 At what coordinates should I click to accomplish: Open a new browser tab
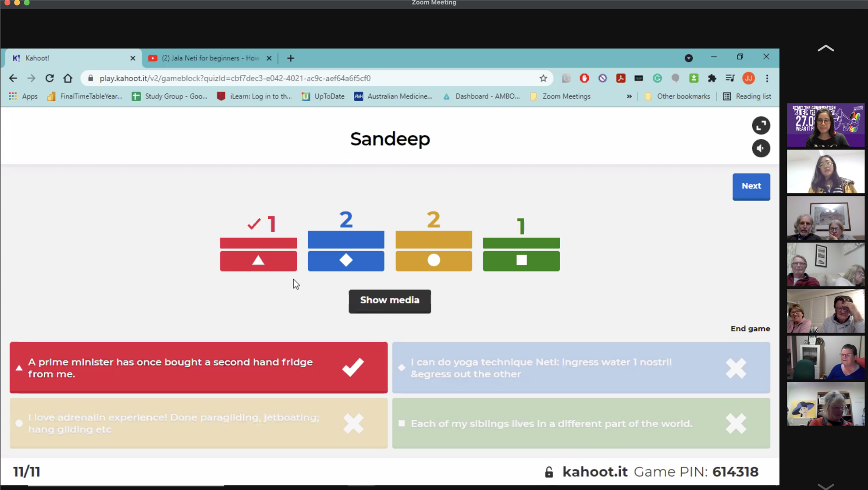click(x=290, y=58)
